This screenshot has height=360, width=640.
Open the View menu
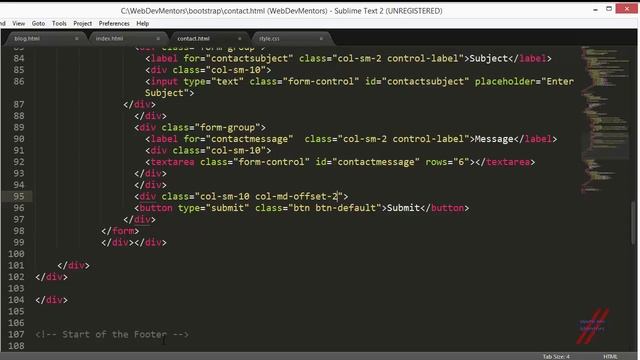(x=18, y=24)
